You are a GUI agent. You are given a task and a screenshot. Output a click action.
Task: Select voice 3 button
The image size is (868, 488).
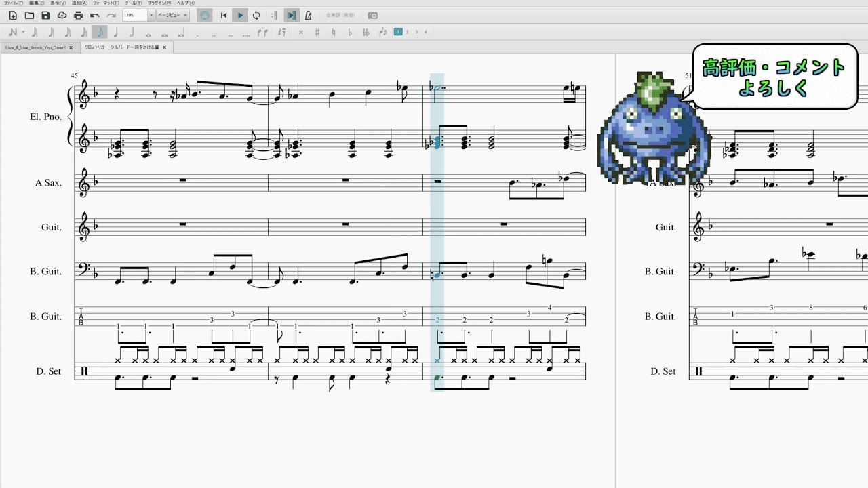tap(416, 32)
